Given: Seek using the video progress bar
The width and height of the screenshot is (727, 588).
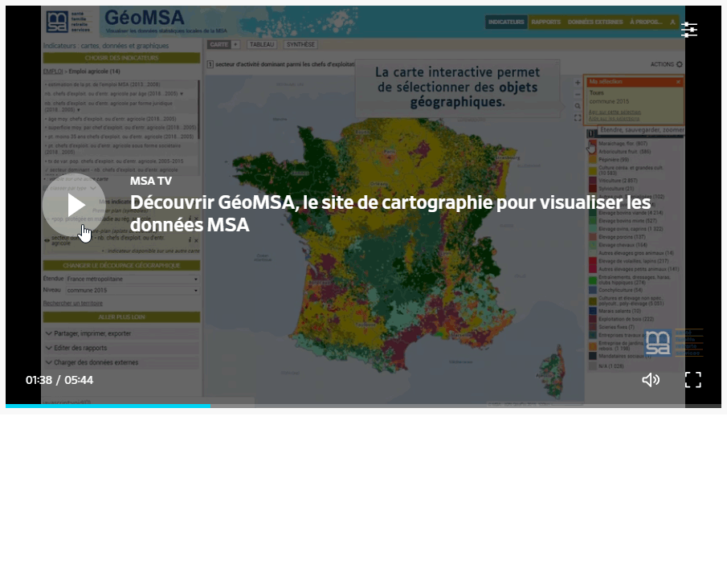Looking at the screenshot, I should [x=363, y=406].
